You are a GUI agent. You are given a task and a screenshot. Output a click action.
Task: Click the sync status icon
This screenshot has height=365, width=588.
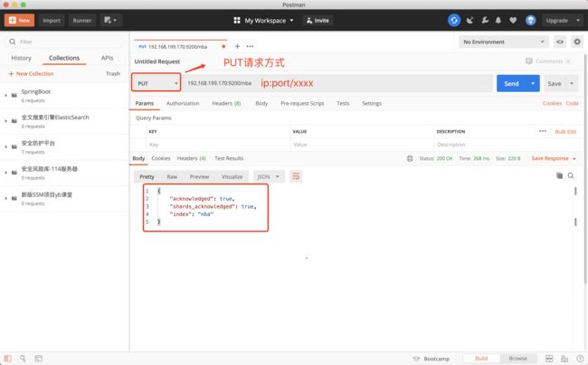point(454,20)
